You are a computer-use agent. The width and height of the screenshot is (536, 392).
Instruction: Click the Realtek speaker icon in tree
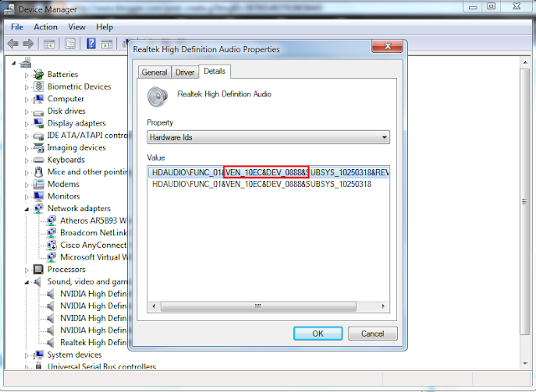50,343
